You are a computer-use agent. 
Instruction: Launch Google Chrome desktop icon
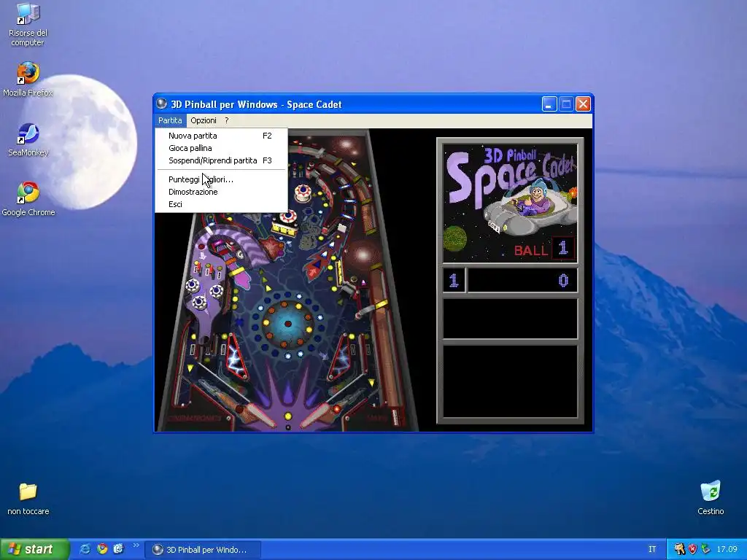28,200
